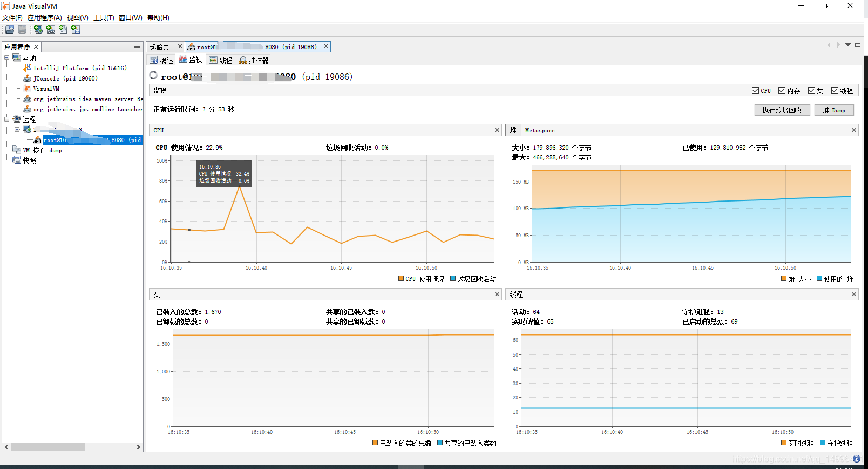Uncheck the 内存 checkbox
Screen dimensions: 868x469
782,91
